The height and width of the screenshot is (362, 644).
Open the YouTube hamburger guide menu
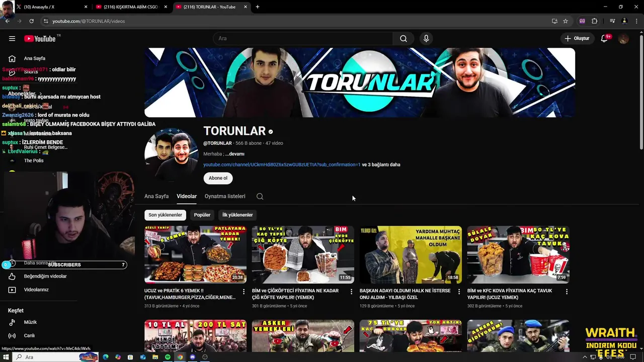click(12, 39)
